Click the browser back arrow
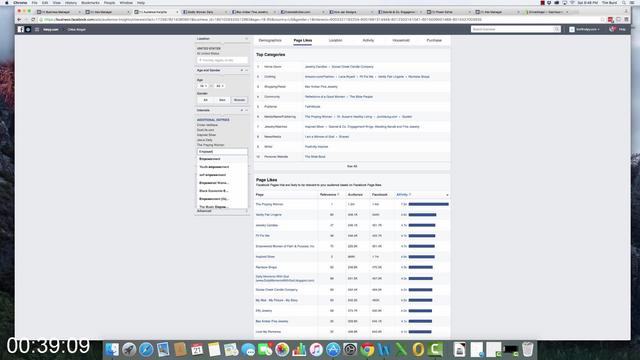This screenshot has width=640, height=360. click(x=19, y=19)
